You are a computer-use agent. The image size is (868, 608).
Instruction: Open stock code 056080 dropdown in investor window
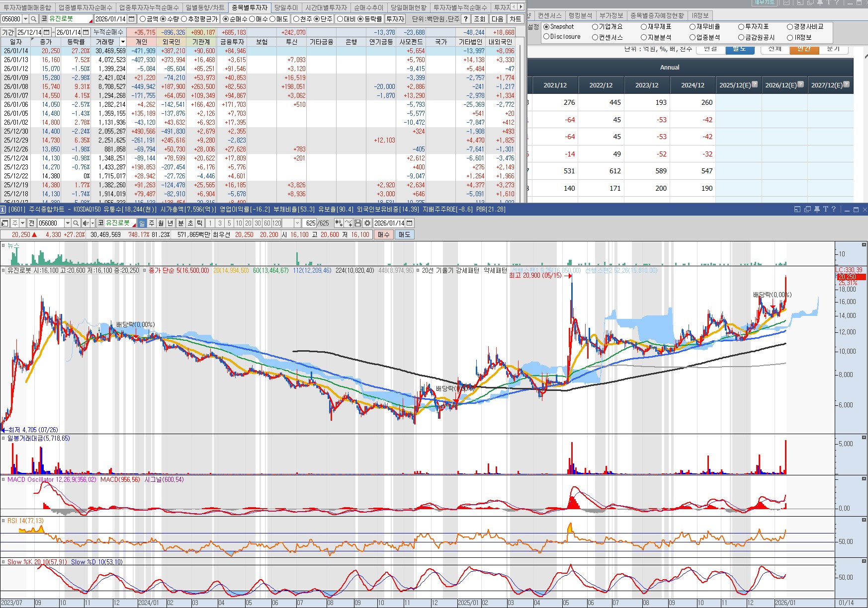click(x=25, y=19)
